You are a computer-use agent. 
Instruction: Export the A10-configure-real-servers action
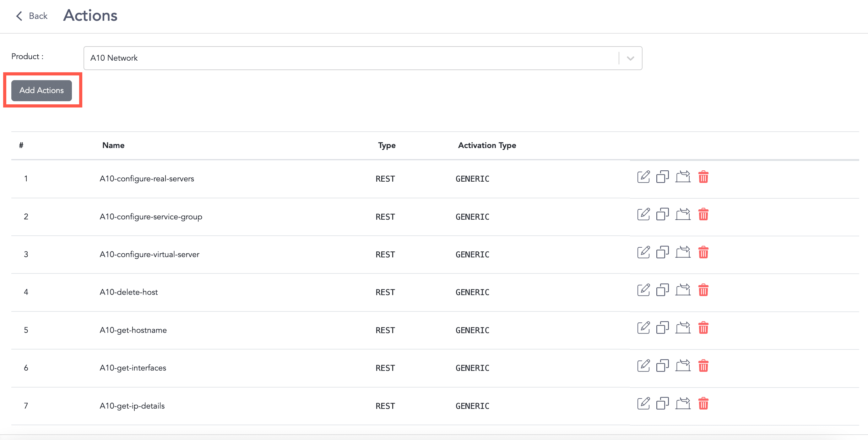pyautogui.click(x=683, y=177)
